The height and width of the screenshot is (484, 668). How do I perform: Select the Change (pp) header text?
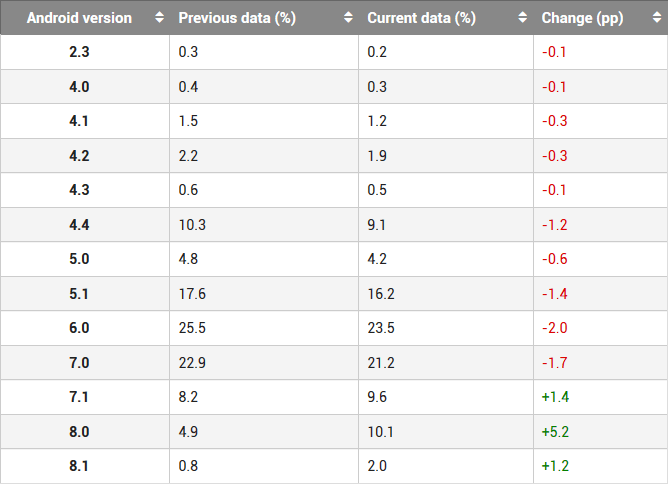(x=582, y=18)
